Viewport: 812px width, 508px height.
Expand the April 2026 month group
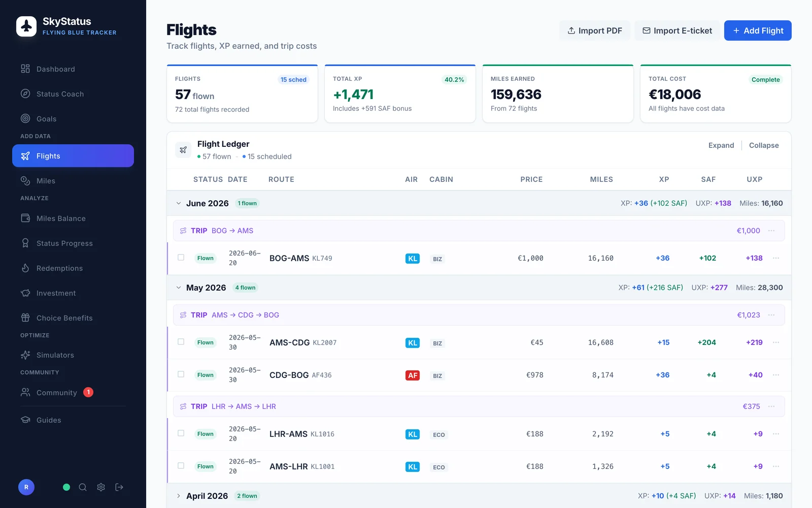click(x=179, y=496)
